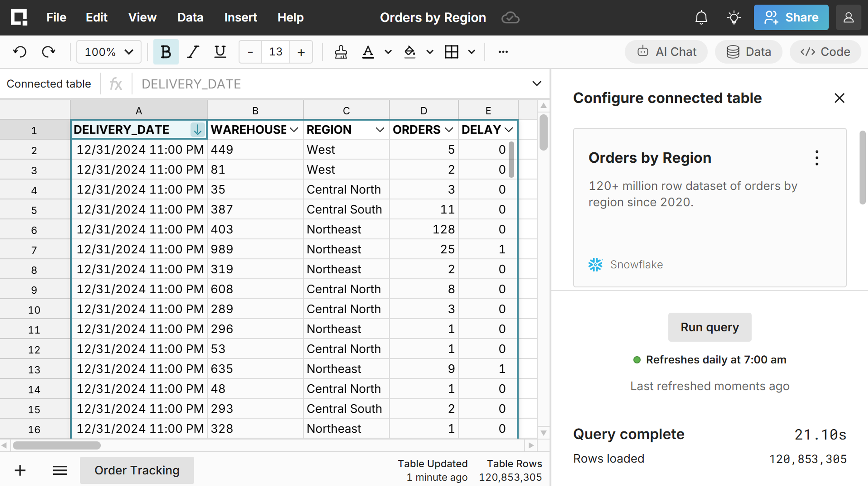
Task: Switch to the Order Tracking sheet tab
Action: click(137, 470)
